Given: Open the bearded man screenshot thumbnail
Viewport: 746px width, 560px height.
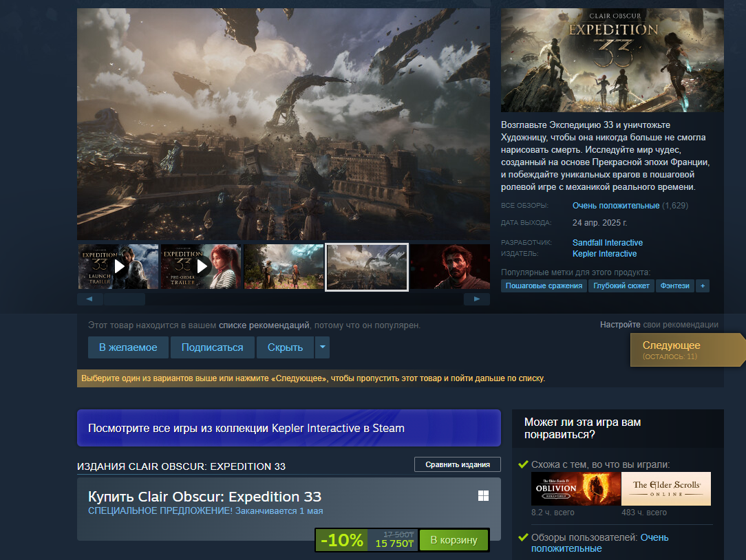Looking at the screenshot, I should (450, 267).
